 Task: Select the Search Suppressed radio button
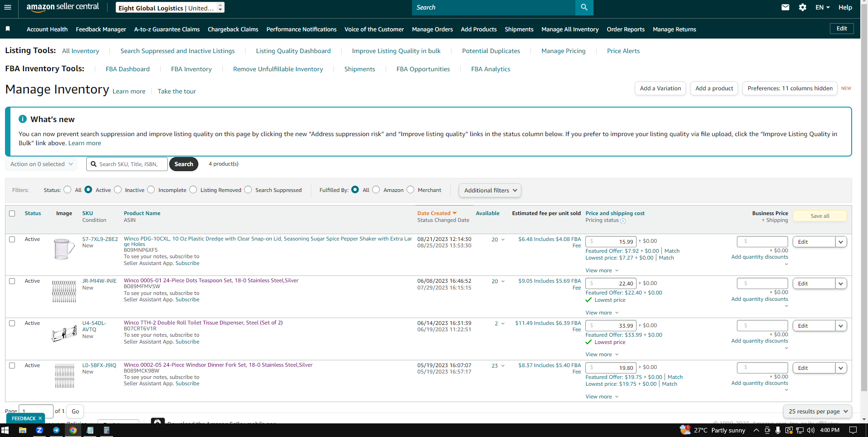coord(248,190)
